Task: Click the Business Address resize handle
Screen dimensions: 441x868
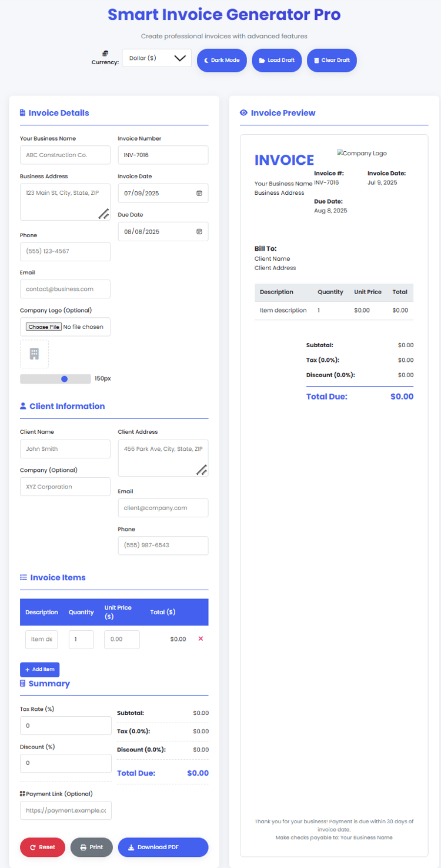Action: [103, 214]
